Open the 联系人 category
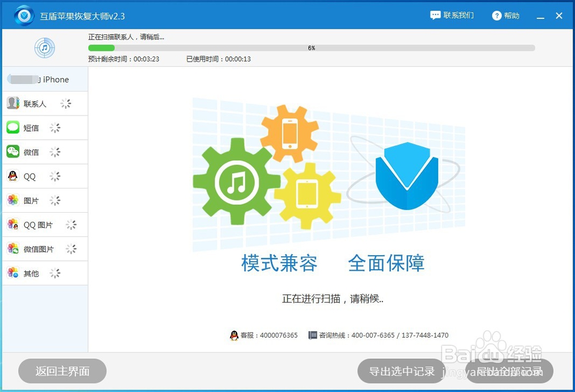 pyautogui.click(x=45, y=103)
